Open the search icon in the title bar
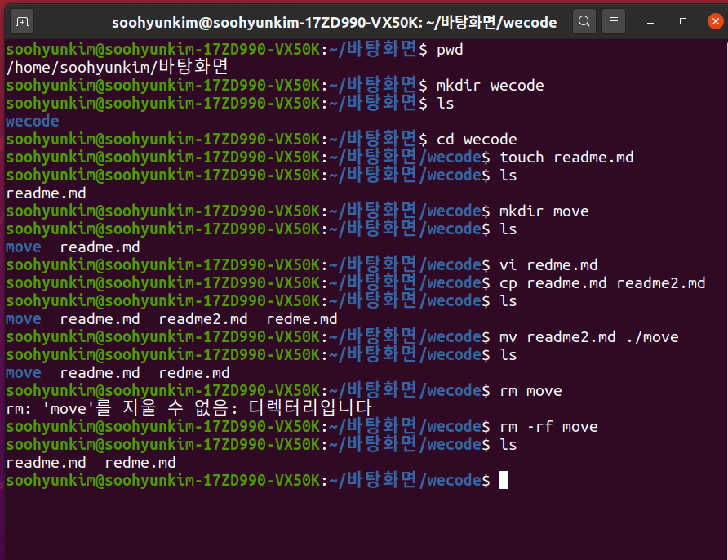The width and height of the screenshot is (728, 560). pos(584,21)
